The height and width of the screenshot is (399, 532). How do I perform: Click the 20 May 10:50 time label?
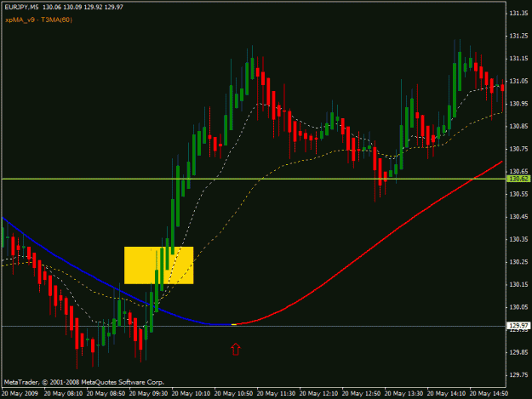[233, 394]
